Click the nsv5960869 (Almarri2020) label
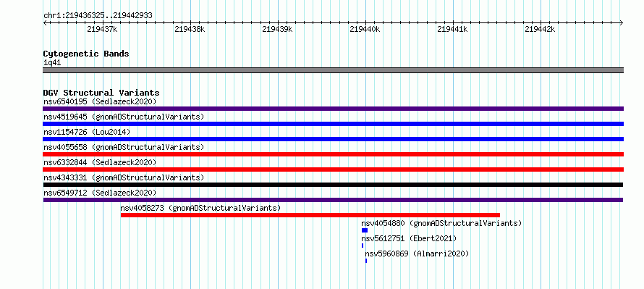The width and height of the screenshot is (644, 289). [x=417, y=254]
